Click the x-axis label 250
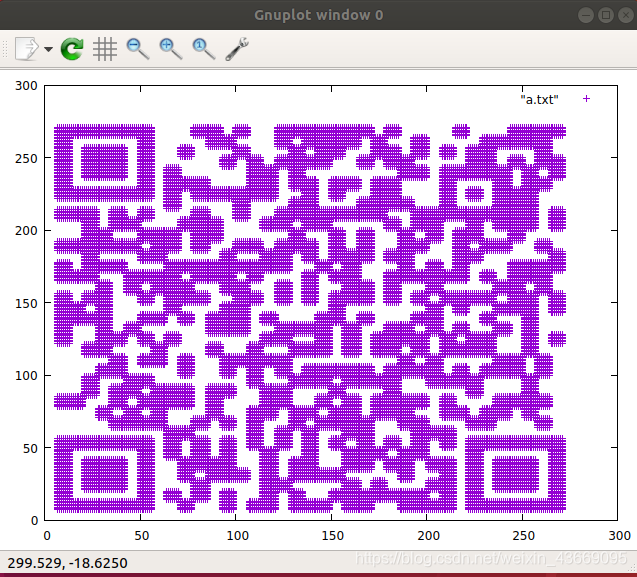 523,536
